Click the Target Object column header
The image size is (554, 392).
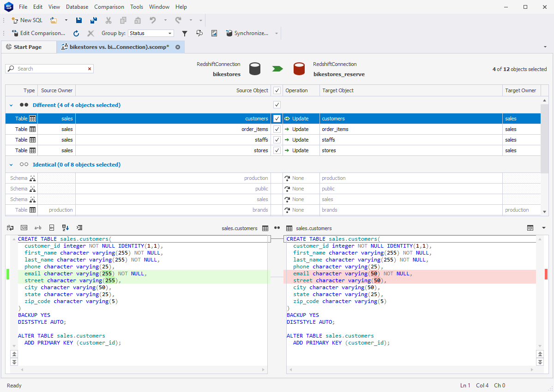(411, 90)
